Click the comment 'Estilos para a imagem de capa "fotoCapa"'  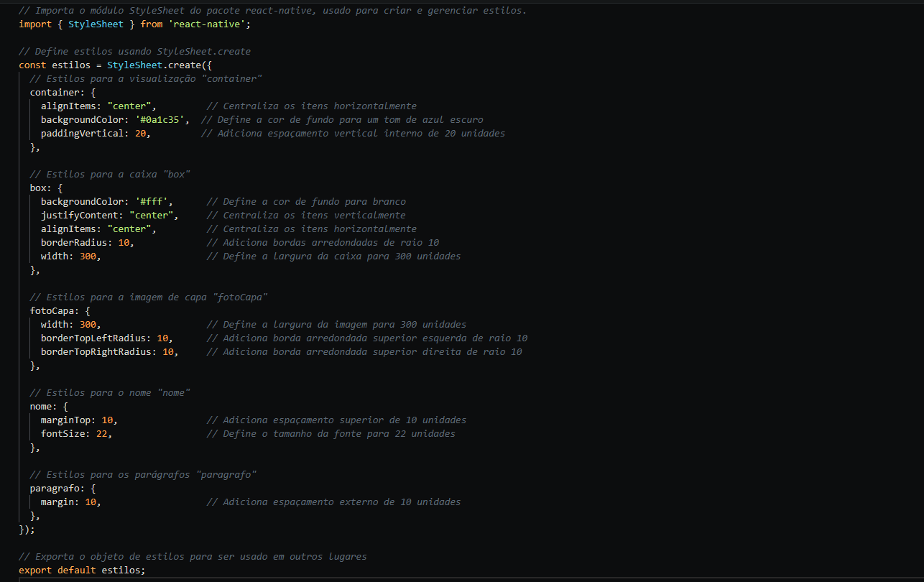pos(148,297)
